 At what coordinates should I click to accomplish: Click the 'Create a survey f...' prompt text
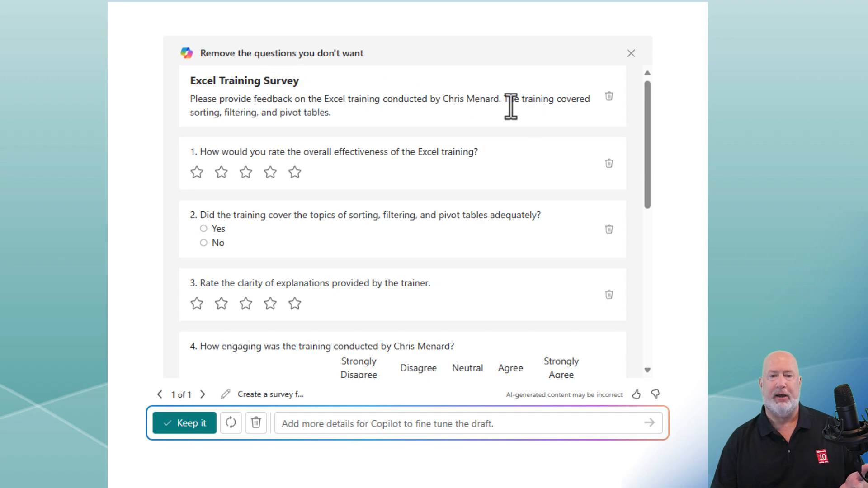coord(270,394)
